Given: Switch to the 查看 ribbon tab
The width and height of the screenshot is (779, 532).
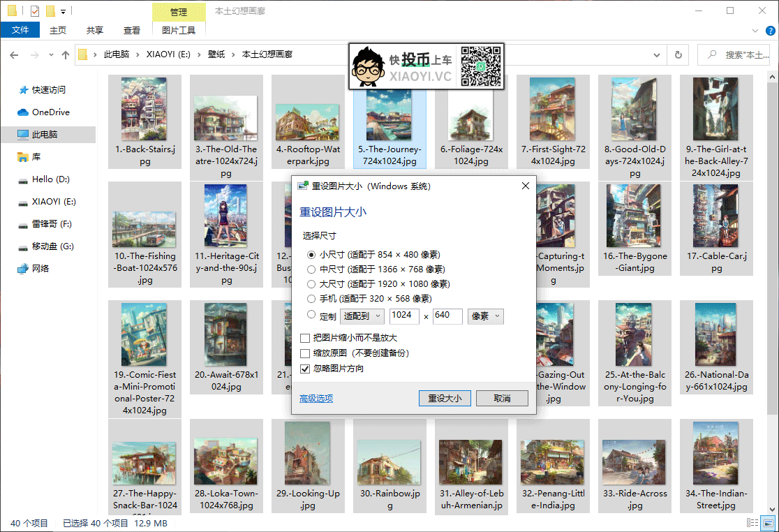Looking at the screenshot, I should coord(132,30).
